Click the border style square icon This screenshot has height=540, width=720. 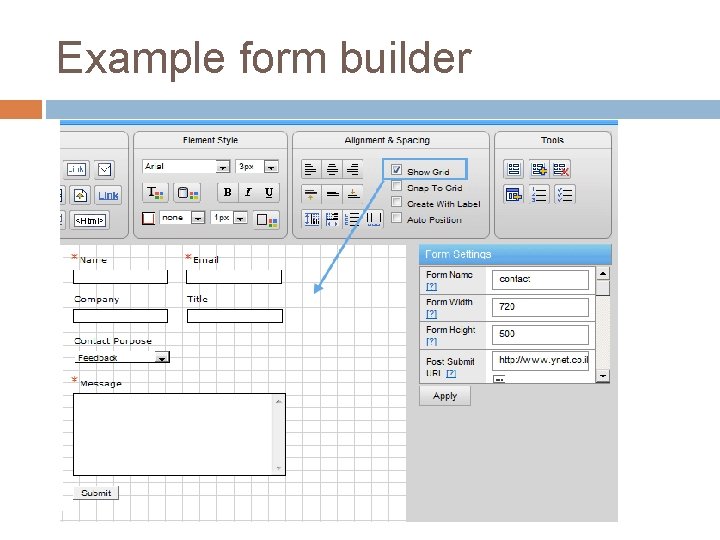pyautogui.click(x=148, y=218)
